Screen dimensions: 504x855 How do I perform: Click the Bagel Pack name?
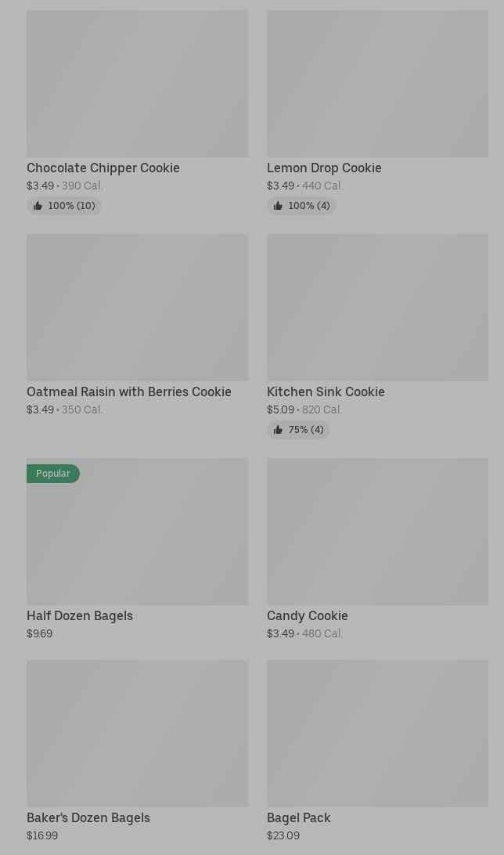click(299, 817)
